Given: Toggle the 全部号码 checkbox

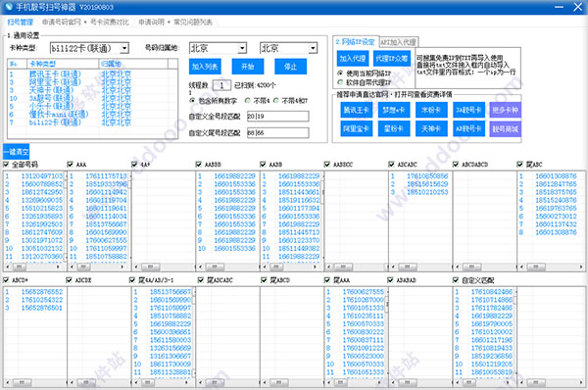Looking at the screenshot, I should (6, 165).
